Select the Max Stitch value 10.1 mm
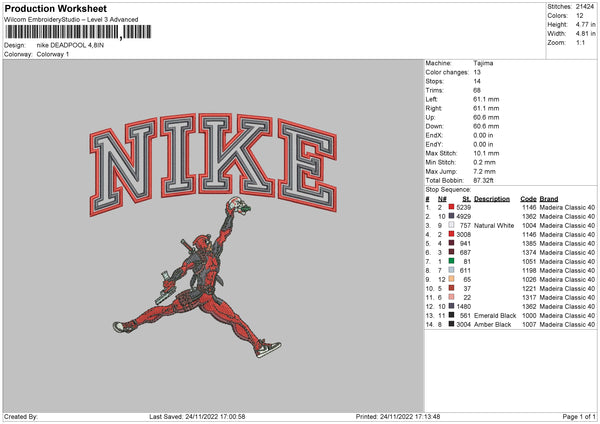The image size is (600, 424). 486,153
